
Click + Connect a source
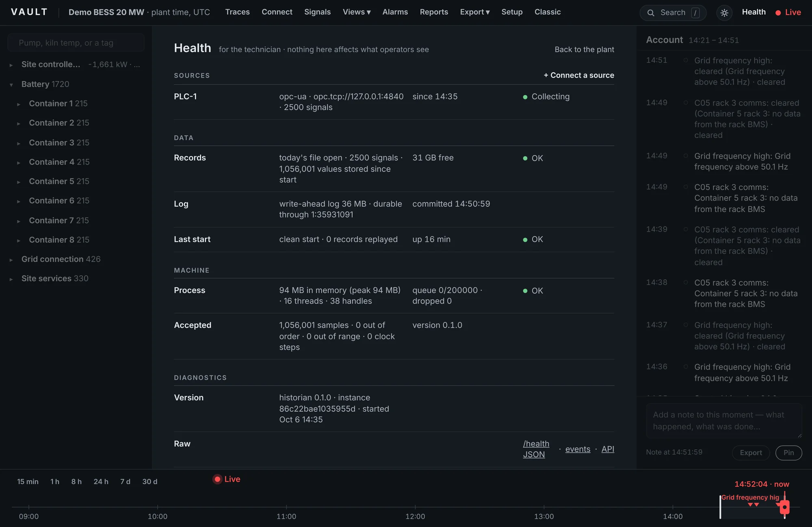coord(579,75)
